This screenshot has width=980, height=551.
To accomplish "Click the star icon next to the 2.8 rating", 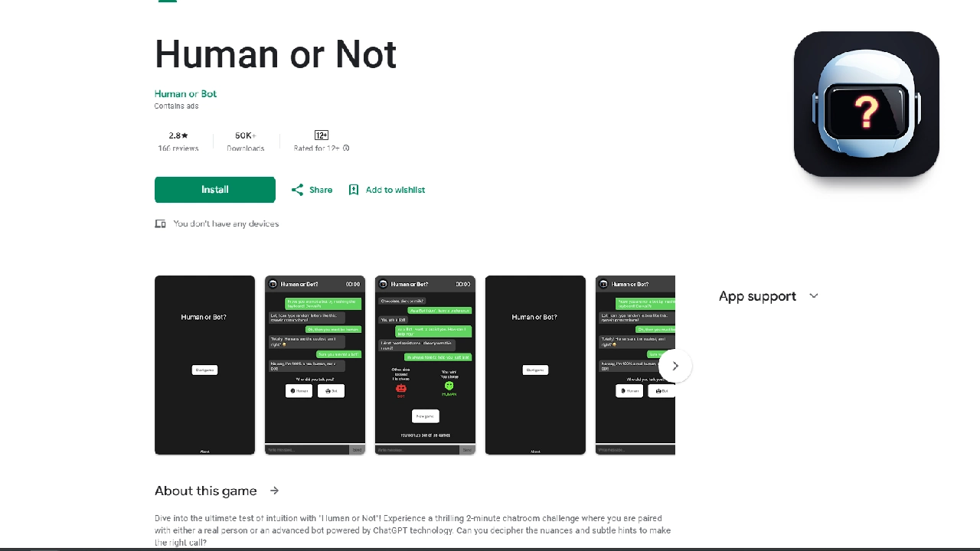I will pyautogui.click(x=185, y=135).
